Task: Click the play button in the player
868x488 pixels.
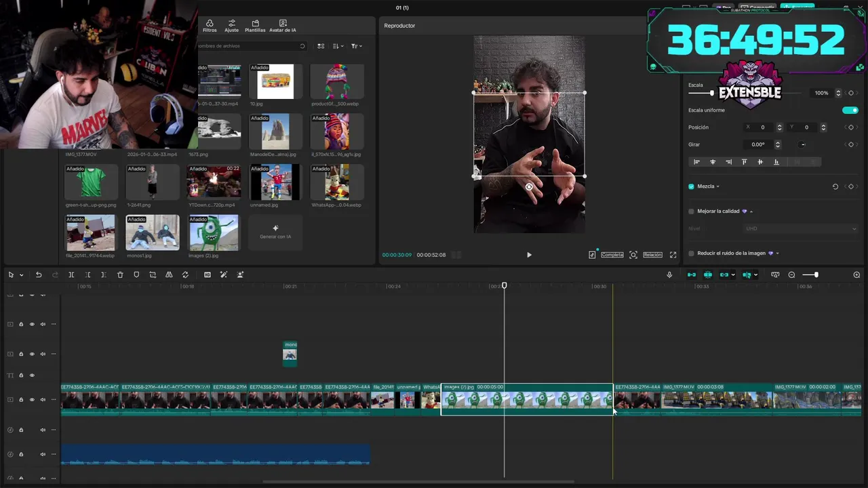Action: (x=529, y=255)
